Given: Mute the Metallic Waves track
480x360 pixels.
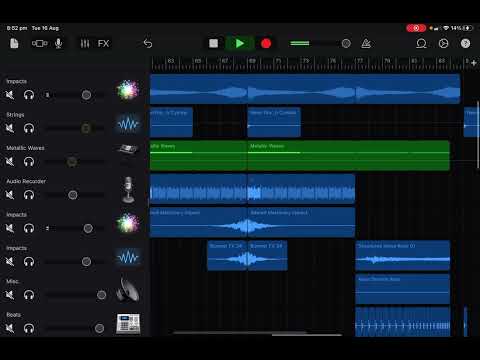Looking at the screenshot, I should 10,162.
